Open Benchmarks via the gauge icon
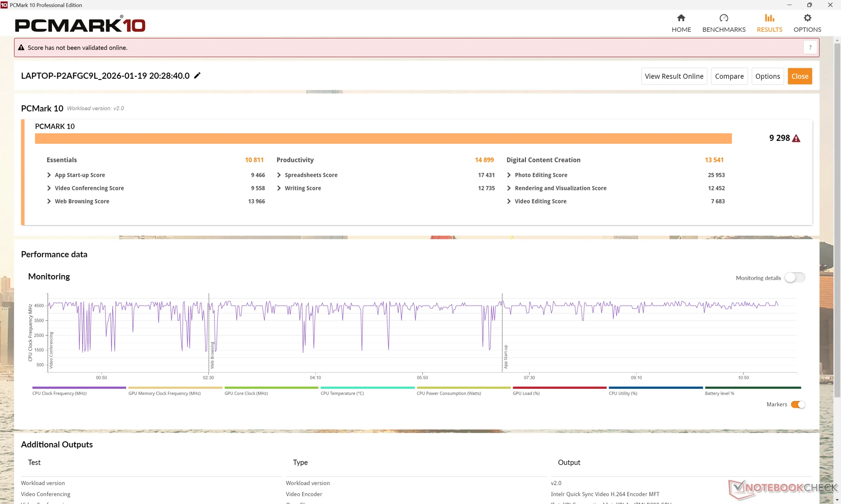 [724, 18]
